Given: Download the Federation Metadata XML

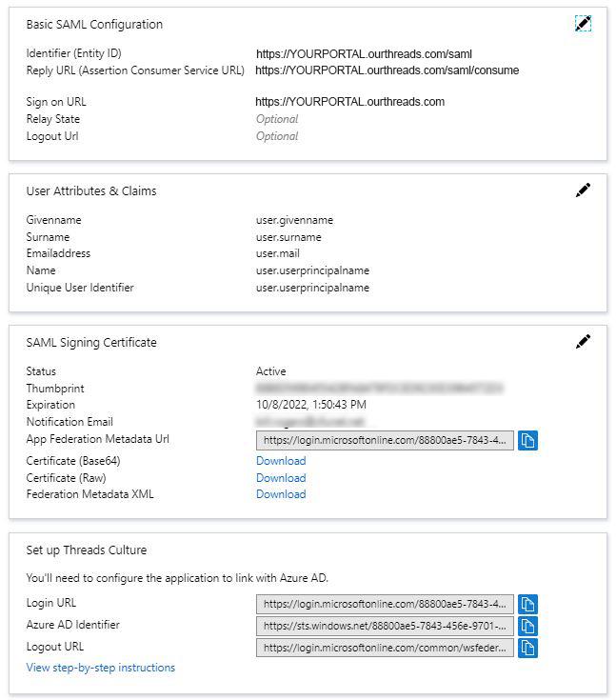Looking at the screenshot, I should 281,494.
